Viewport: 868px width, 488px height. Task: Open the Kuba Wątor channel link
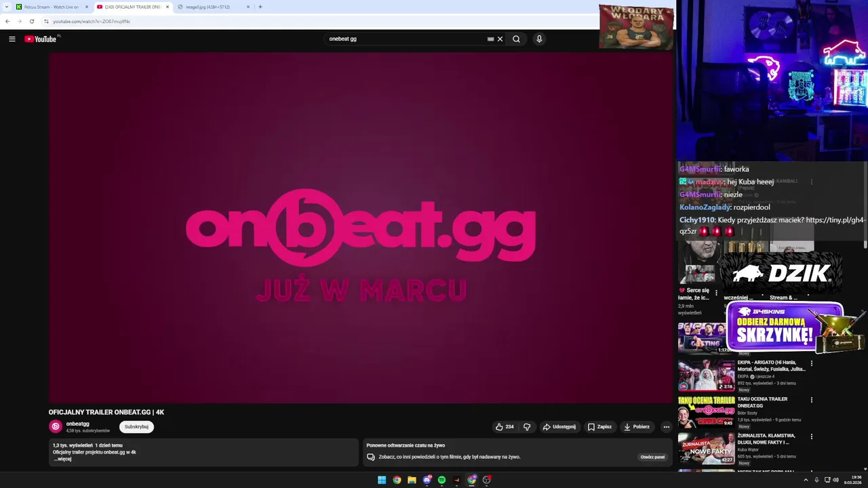coord(748,449)
